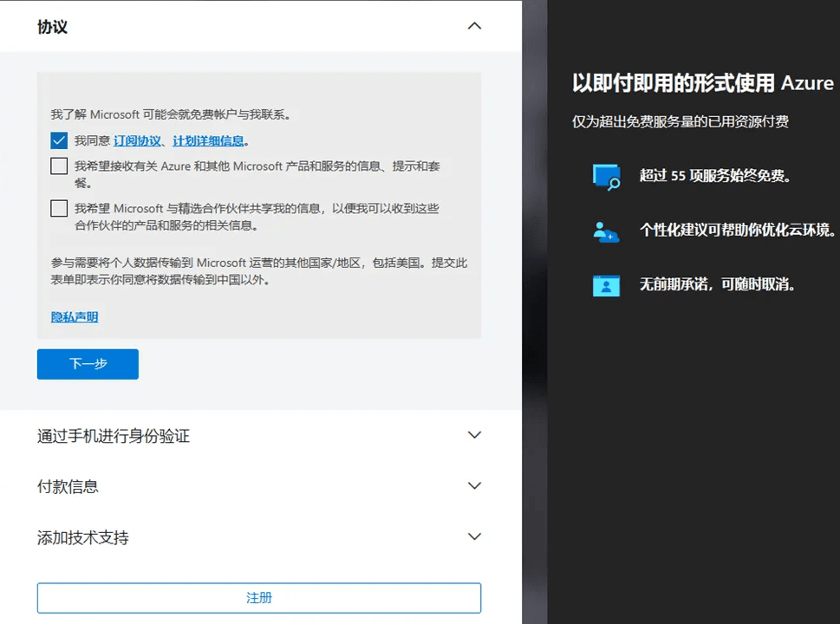840x624 pixels.
Task: Click the text 超过 55 项服务始终免费
Action: [x=715, y=176]
